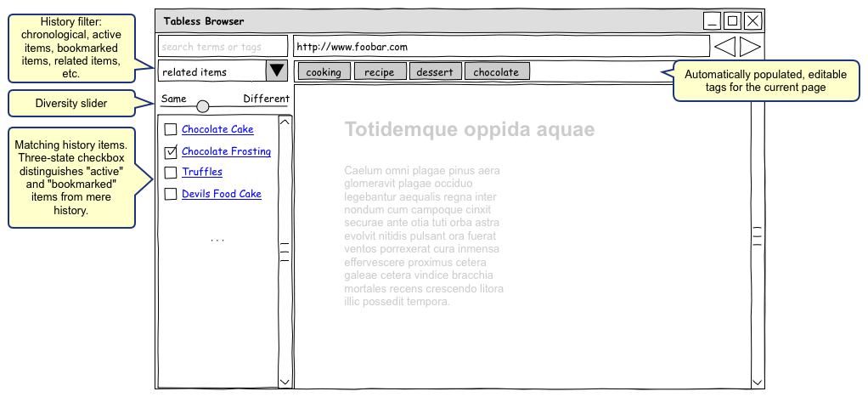Image resolution: width=868 pixels, height=397 pixels.
Task: Click the page scrollbar down arrow
Action: 758,382
